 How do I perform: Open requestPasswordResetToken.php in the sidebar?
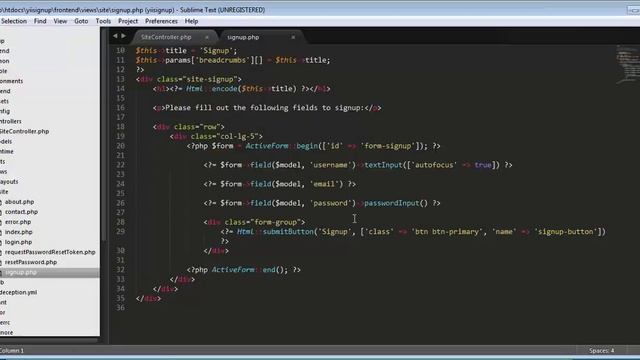pyautogui.click(x=50, y=252)
